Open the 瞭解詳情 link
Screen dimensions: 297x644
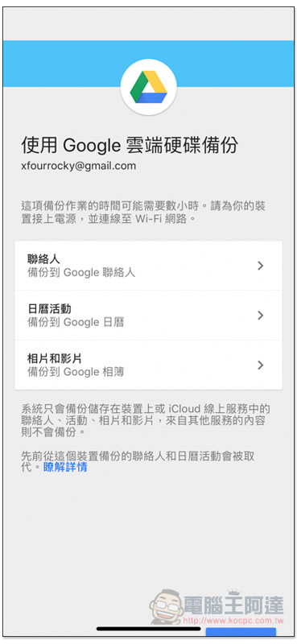click(x=65, y=468)
